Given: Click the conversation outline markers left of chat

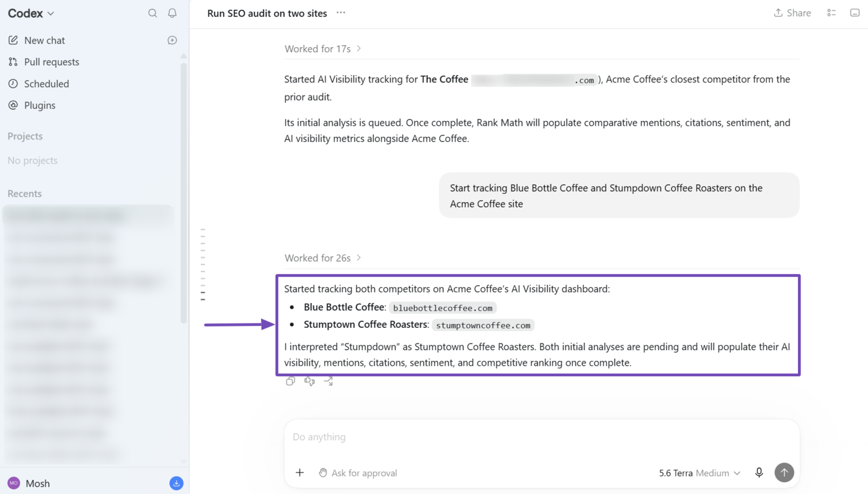Looking at the screenshot, I should (x=203, y=265).
